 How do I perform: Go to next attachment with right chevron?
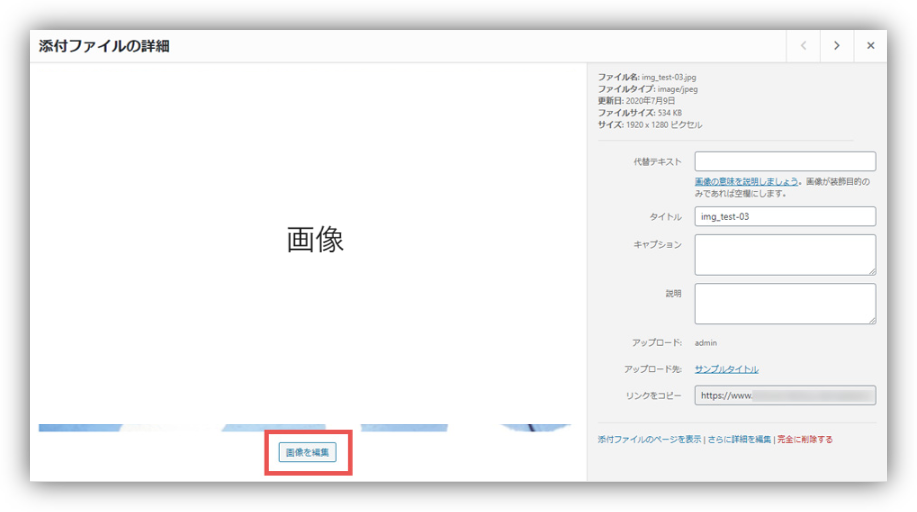click(836, 46)
